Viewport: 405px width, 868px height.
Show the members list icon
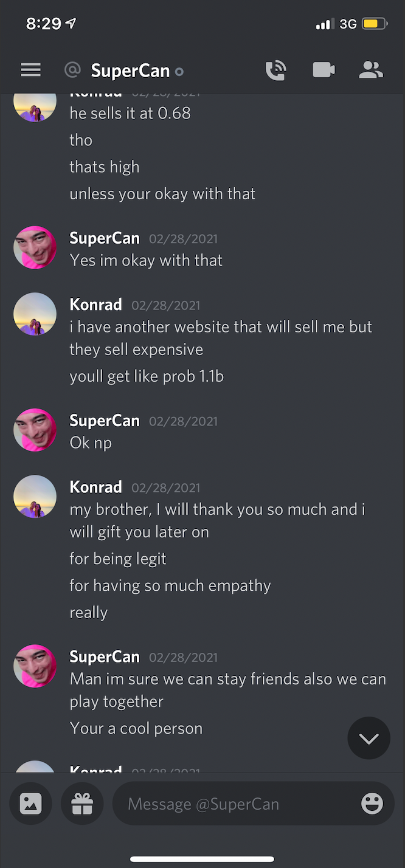point(371,71)
